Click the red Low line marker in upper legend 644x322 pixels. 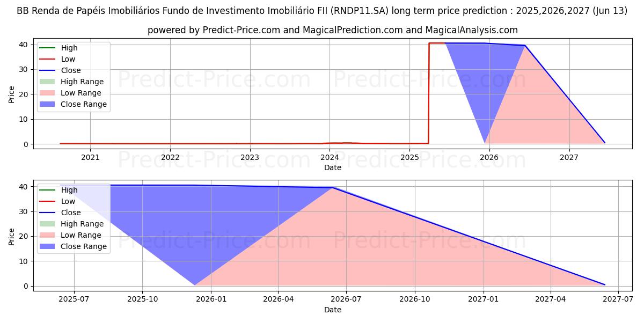pos(49,60)
